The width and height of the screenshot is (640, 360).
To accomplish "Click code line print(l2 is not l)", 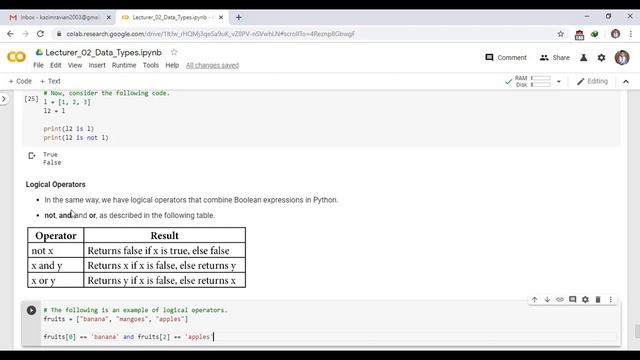I will click(76, 138).
